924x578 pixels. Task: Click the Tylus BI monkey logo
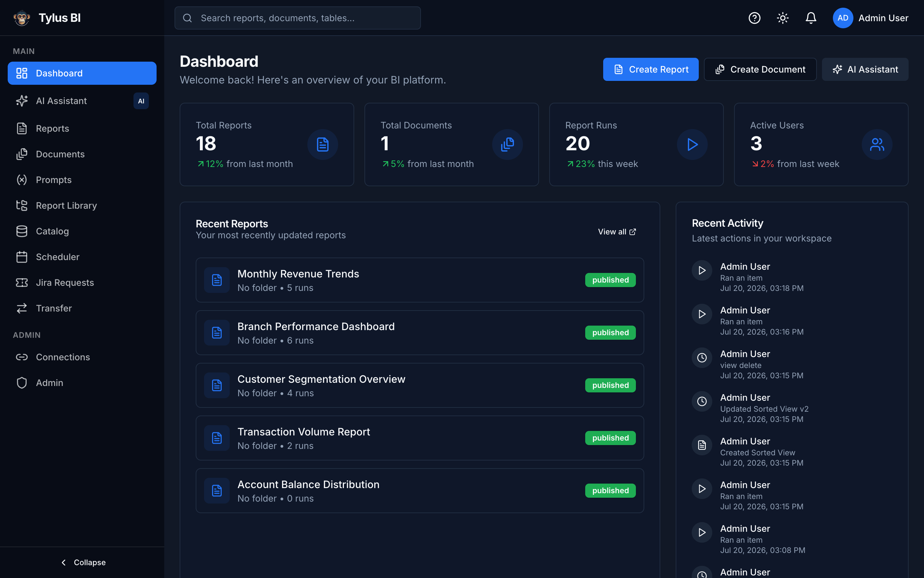[22, 18]
